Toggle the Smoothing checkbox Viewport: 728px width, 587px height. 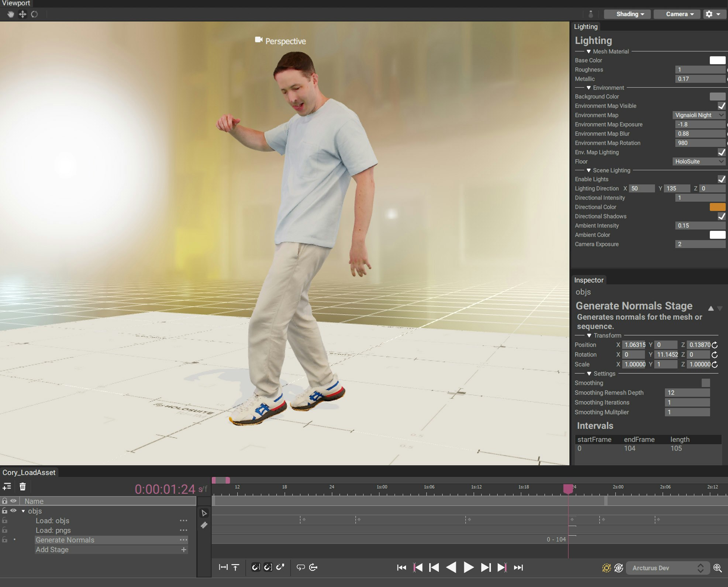pos(705,383)
